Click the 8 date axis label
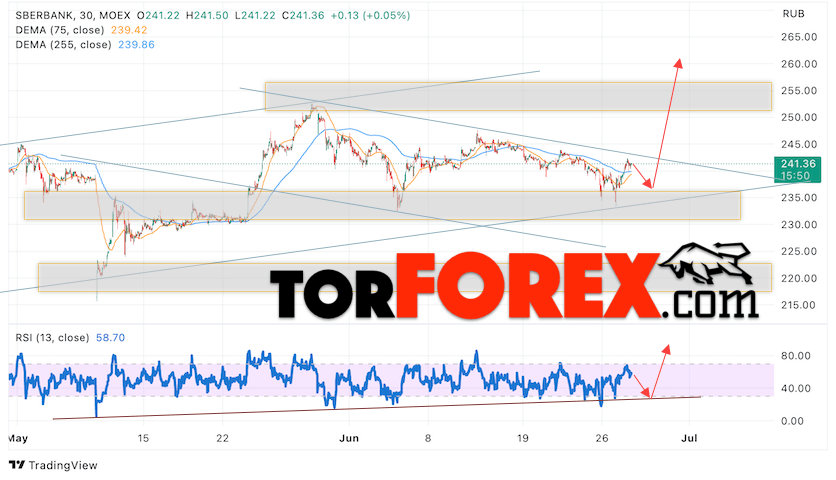Image resolution: width=836 pixels, height=480 pixels. point(428,438)
